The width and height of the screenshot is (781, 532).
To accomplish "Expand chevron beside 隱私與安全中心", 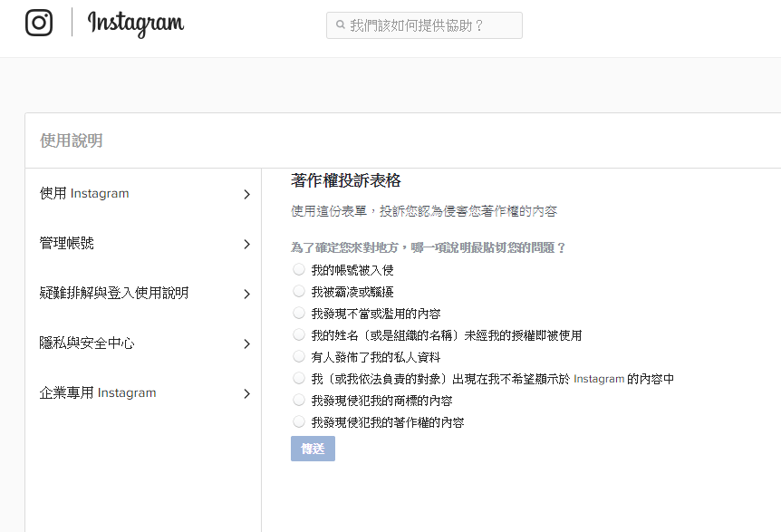I will [x=247, y=343].
